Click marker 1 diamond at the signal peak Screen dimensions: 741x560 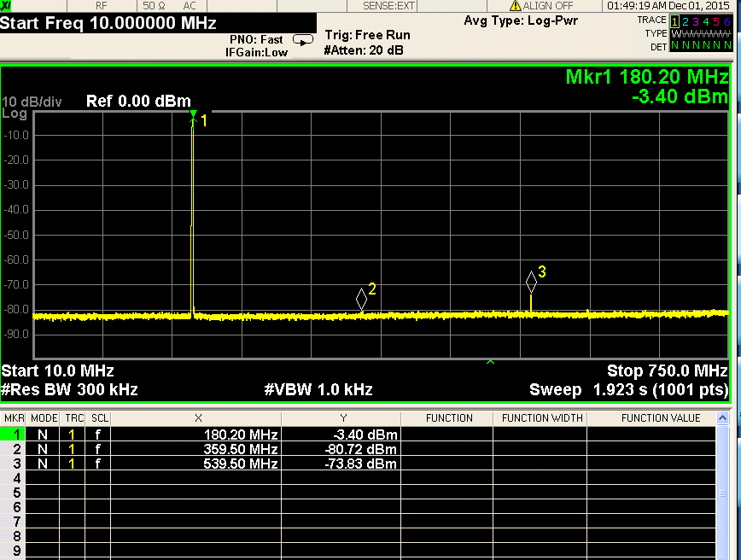pos(194,115)
